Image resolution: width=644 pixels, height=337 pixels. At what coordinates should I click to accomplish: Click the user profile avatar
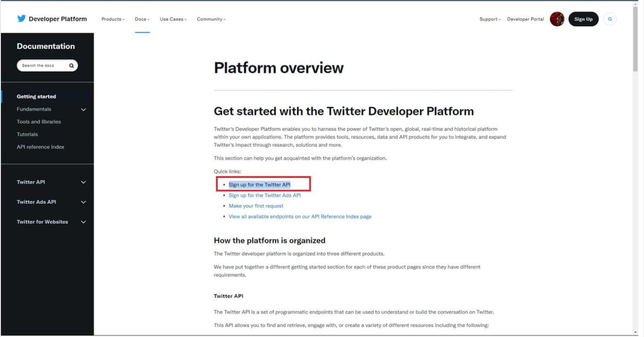(557, 19)
